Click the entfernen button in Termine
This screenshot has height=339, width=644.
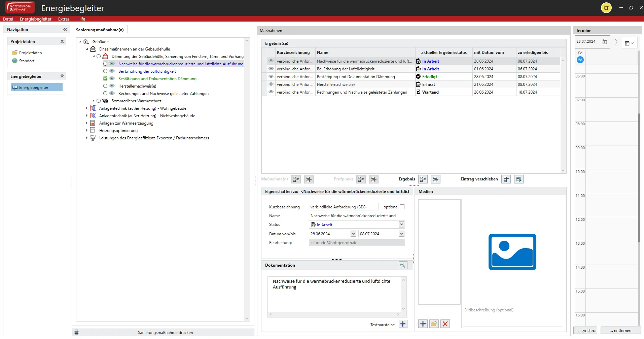pos(620,331)
